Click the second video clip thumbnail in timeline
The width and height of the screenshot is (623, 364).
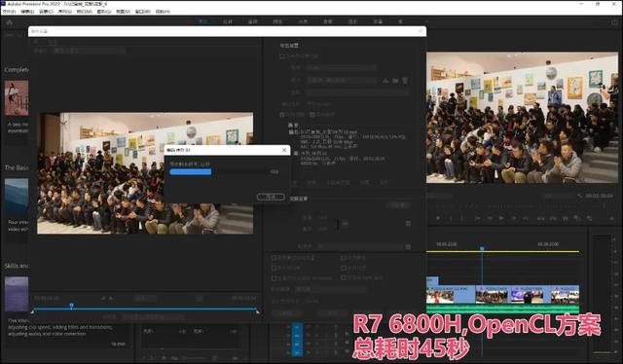492,296
